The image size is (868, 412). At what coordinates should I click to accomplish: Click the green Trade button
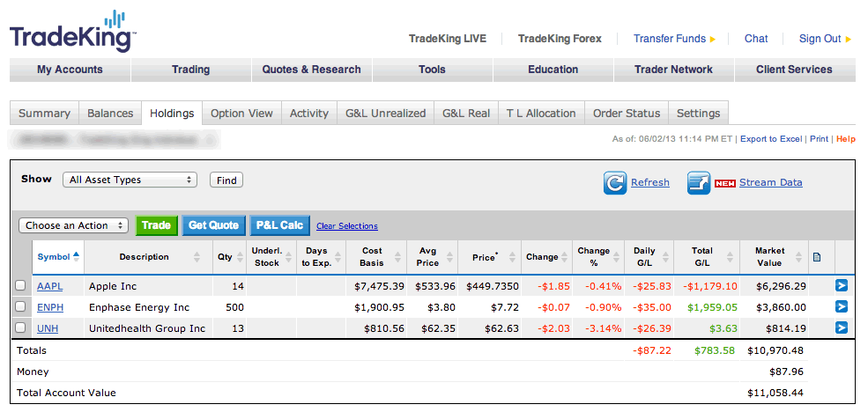[157, 225]
